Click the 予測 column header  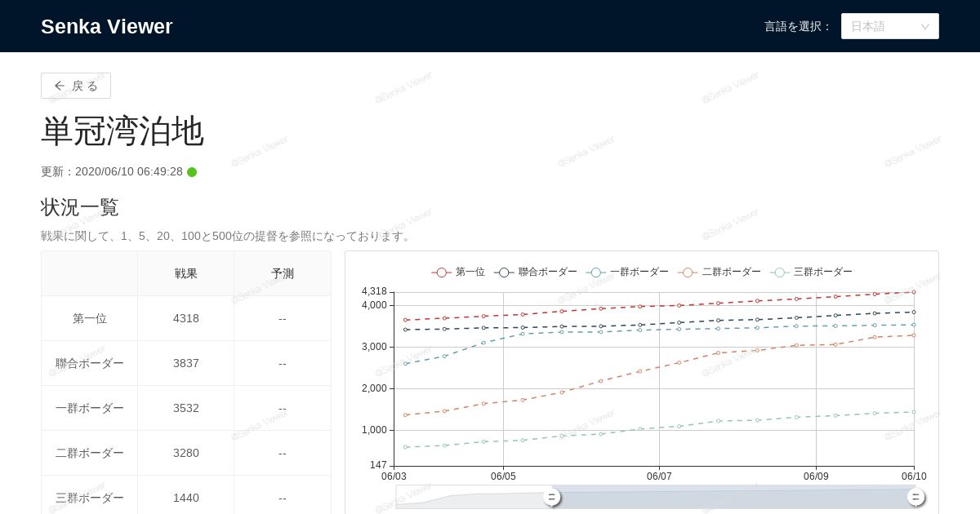coord(283,273)
